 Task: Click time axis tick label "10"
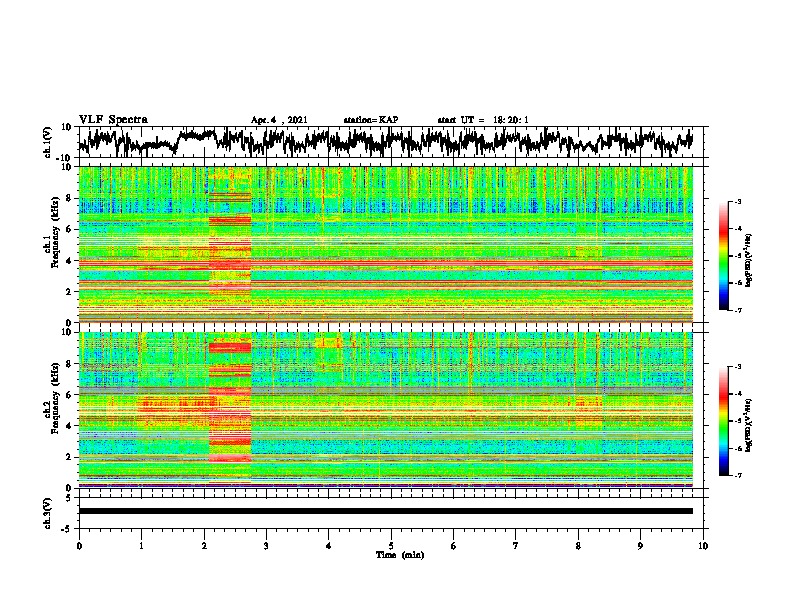point(703,546)
